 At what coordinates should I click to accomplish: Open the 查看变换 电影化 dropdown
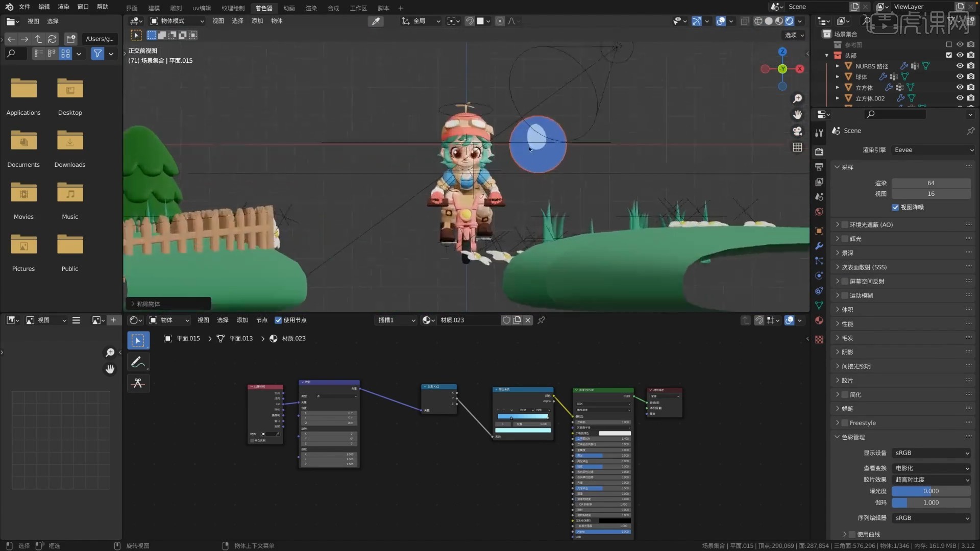click(933, 468)
